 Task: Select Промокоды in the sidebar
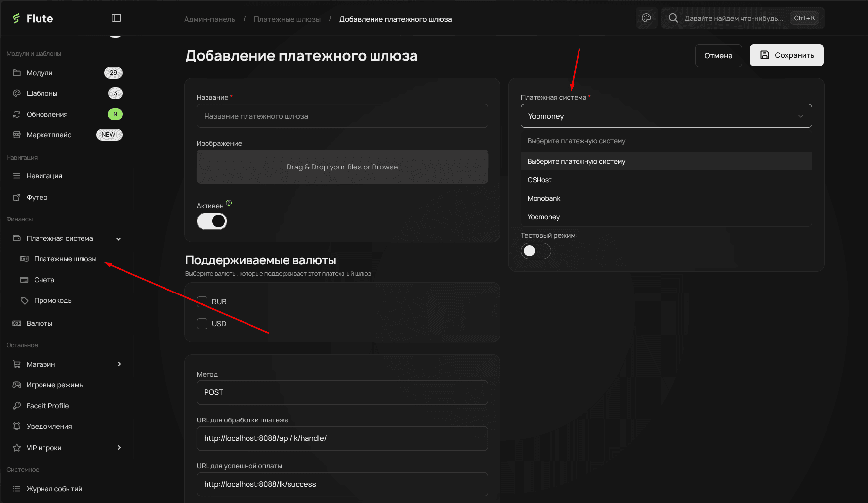[52, 300]
